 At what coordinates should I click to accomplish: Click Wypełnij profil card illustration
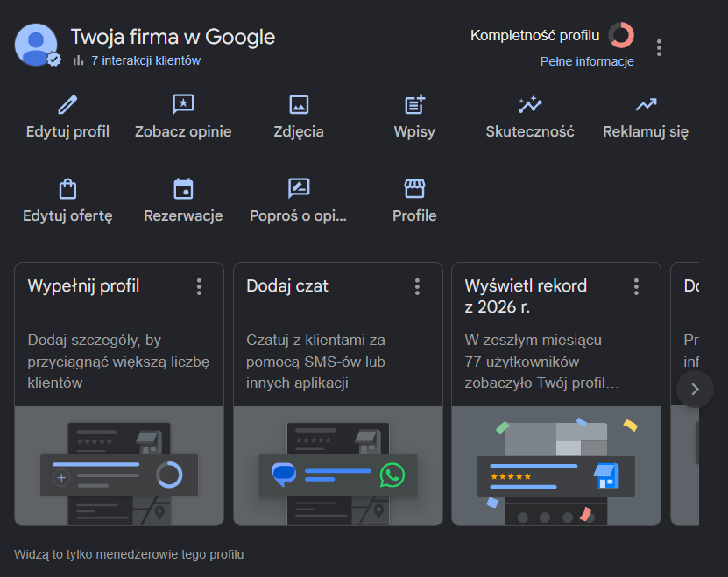click(x=119, y=466)
